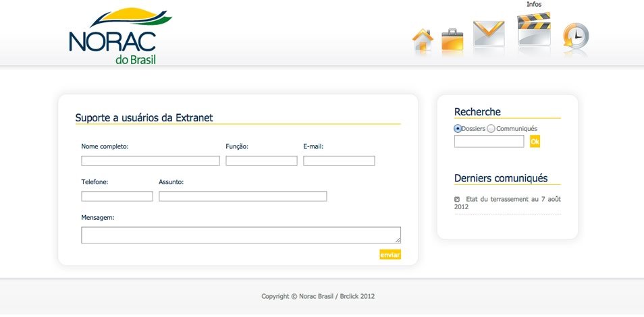Screen dimensions: 644x317
Task: Click the Recherche search text box
Action: (489, 141)
